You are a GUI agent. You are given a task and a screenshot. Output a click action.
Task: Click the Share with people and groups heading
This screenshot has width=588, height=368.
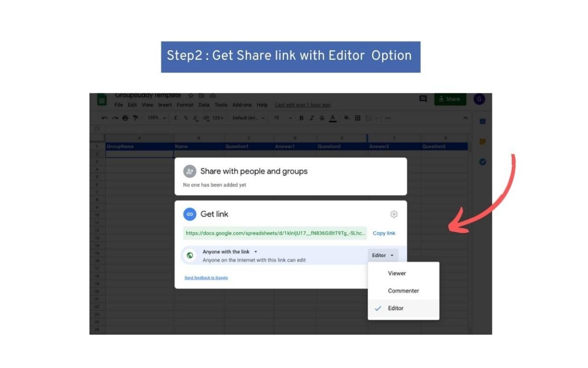point(254,171)
